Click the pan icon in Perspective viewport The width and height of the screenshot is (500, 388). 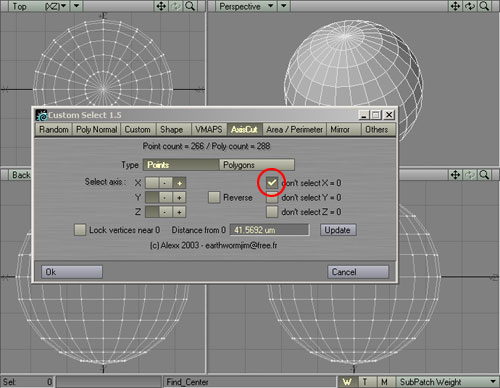456,6
